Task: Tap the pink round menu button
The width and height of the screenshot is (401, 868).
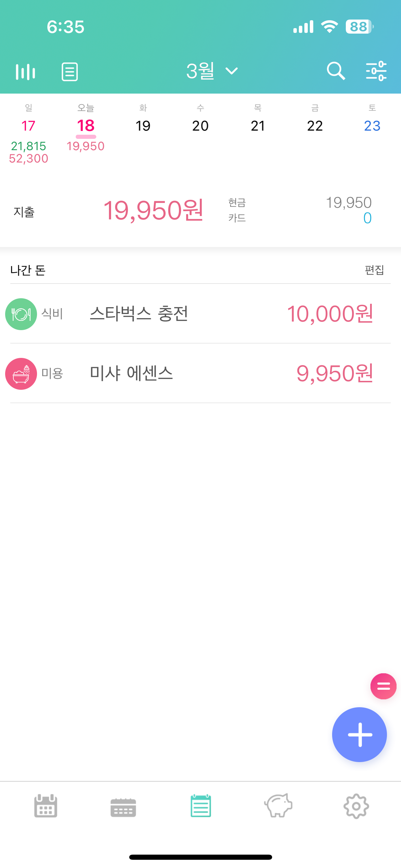Action: click(383, 686)
